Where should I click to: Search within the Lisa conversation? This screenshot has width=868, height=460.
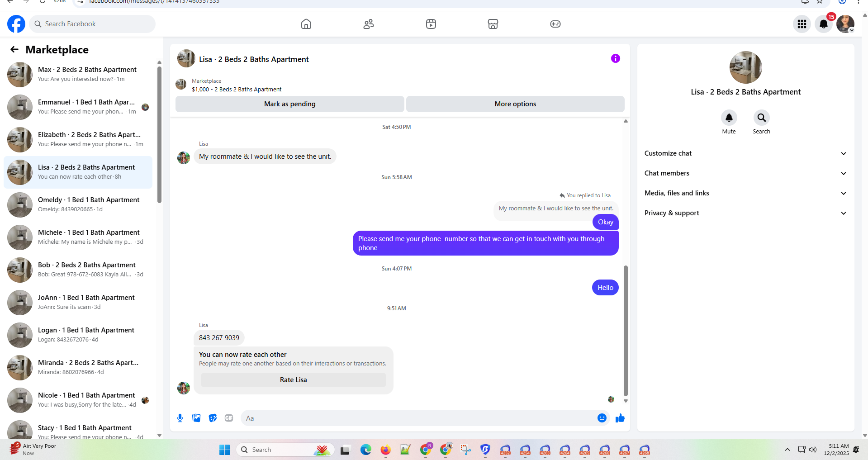[x=761, y=118]
